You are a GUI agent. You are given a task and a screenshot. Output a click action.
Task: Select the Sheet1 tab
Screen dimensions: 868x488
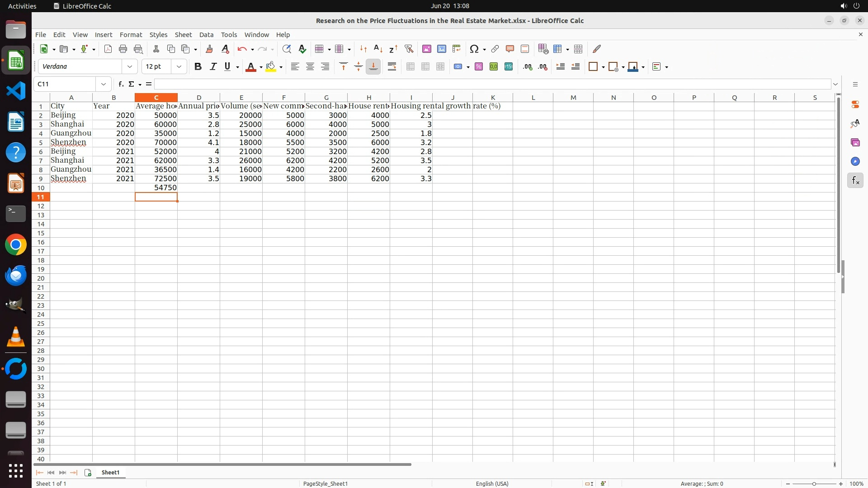110,472
